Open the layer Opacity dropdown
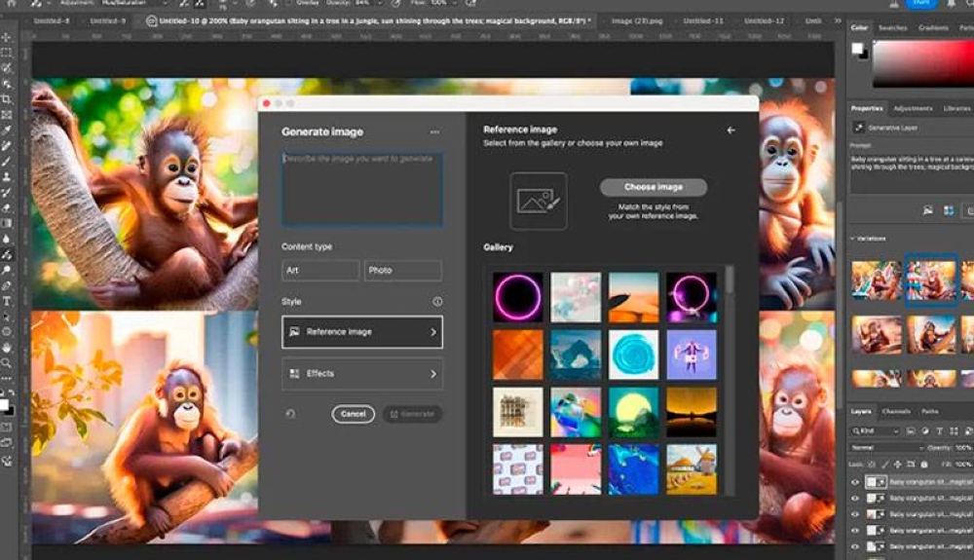Screen dimensions: 974x560 click(x=963, y=448)
